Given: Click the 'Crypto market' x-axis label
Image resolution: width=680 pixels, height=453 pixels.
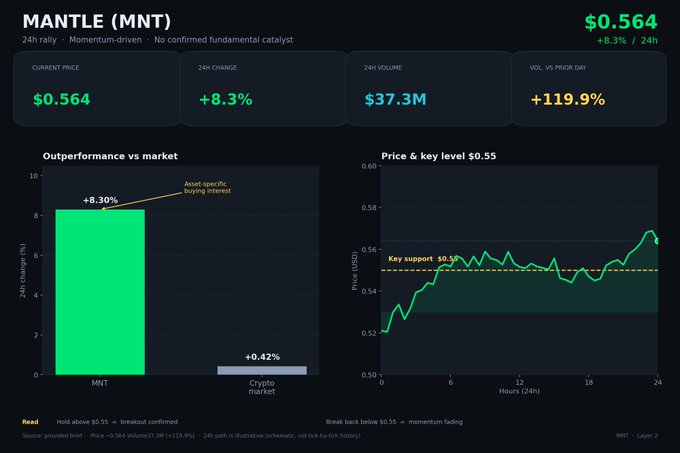Looking at the screenshot, I should [x=262, y=387].
